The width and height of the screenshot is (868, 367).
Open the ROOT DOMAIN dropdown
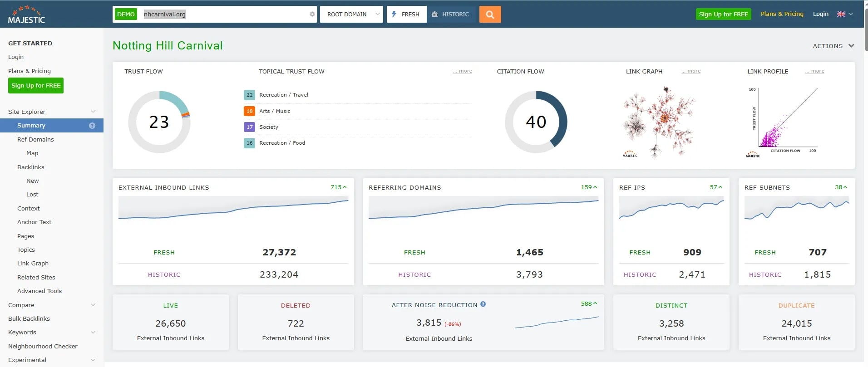point(352,14)
